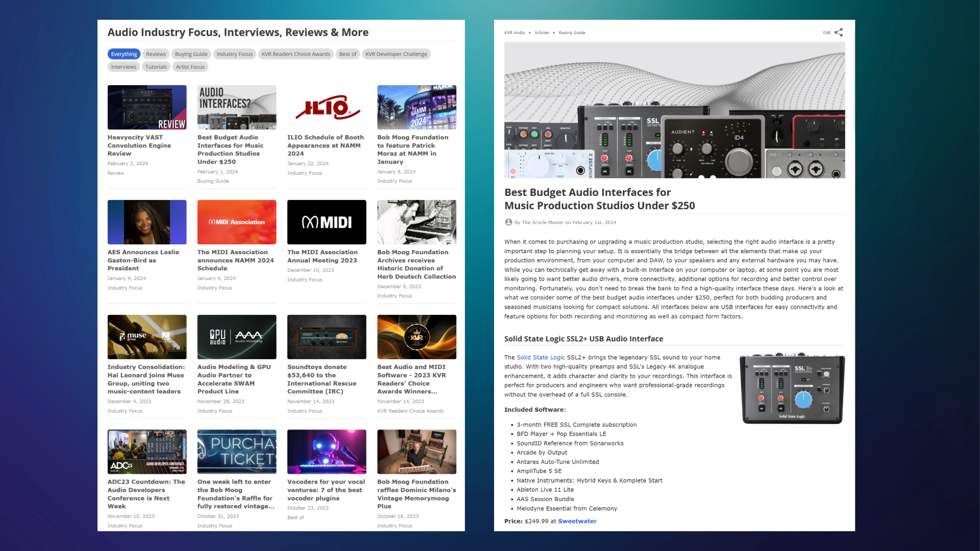Open ILIO Schedule of Booth Appearances title
980x551 pixels.
(x=326, y=145)
